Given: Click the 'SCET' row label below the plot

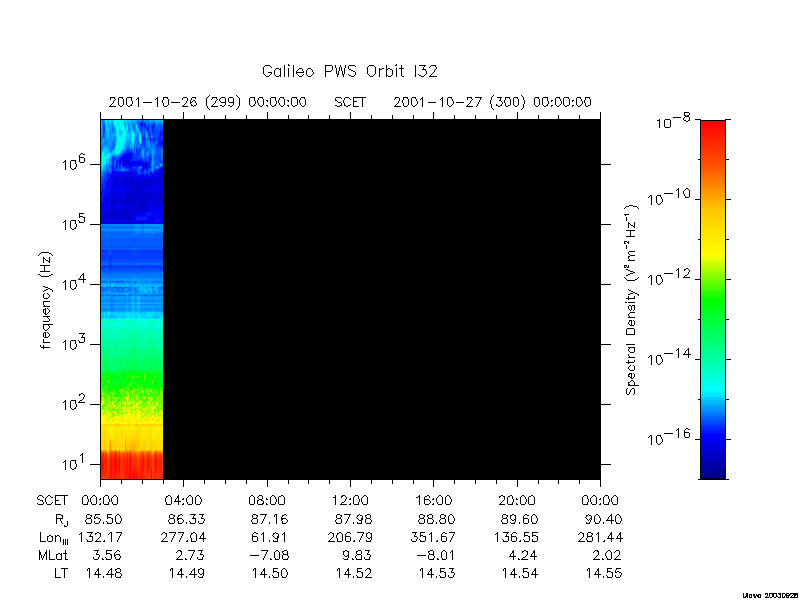Looking at the screenshot, I should [x=52, y=501].
